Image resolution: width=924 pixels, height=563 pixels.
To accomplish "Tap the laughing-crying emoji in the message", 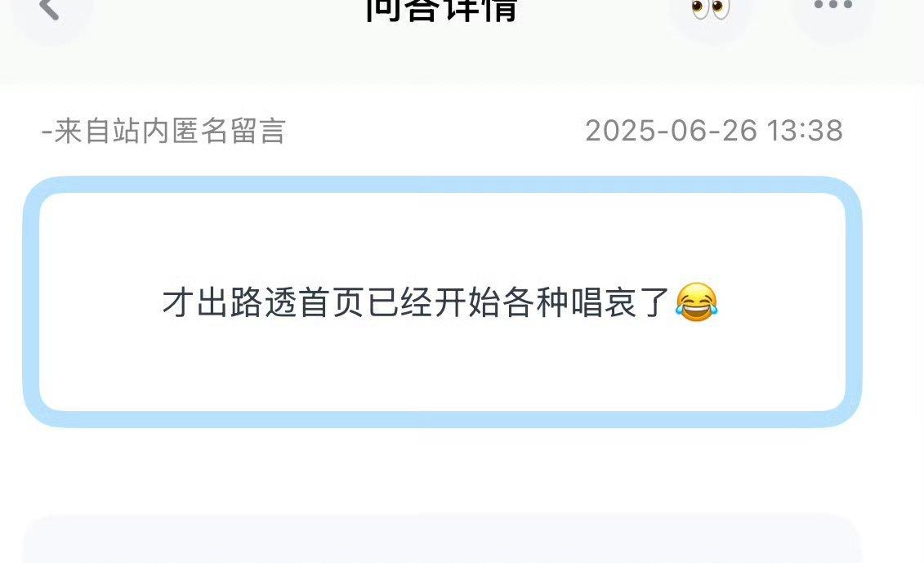I will (697, 302).
